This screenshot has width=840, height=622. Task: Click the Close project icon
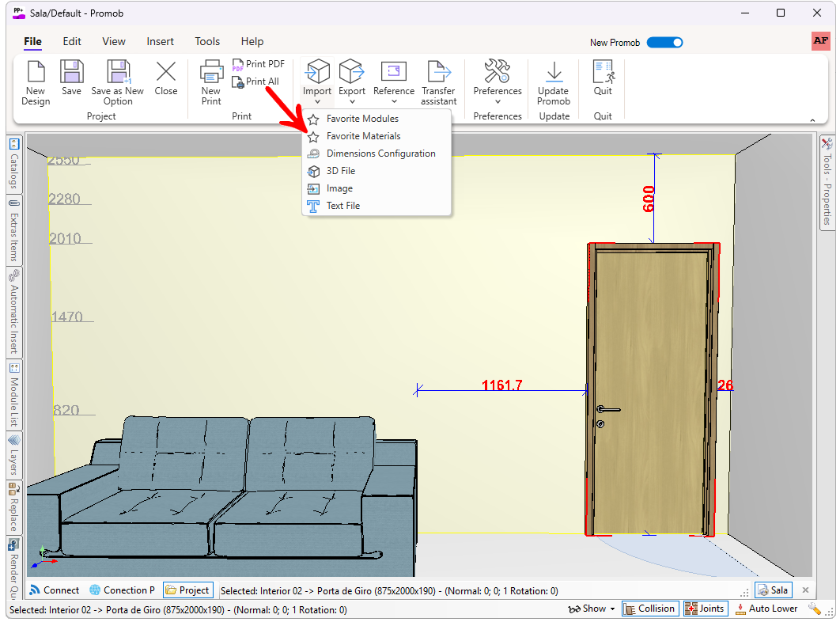point(166,72)
